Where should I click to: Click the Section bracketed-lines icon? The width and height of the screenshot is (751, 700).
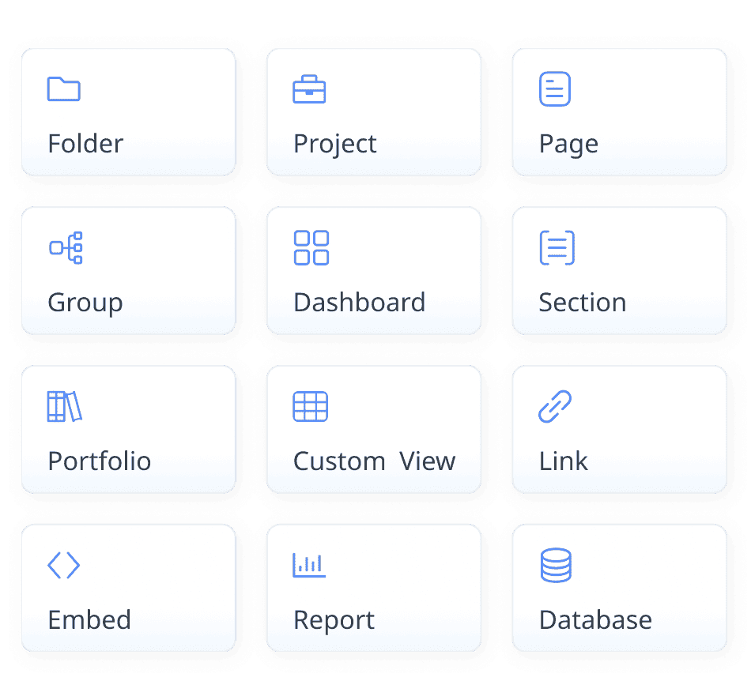coord(557,248)
